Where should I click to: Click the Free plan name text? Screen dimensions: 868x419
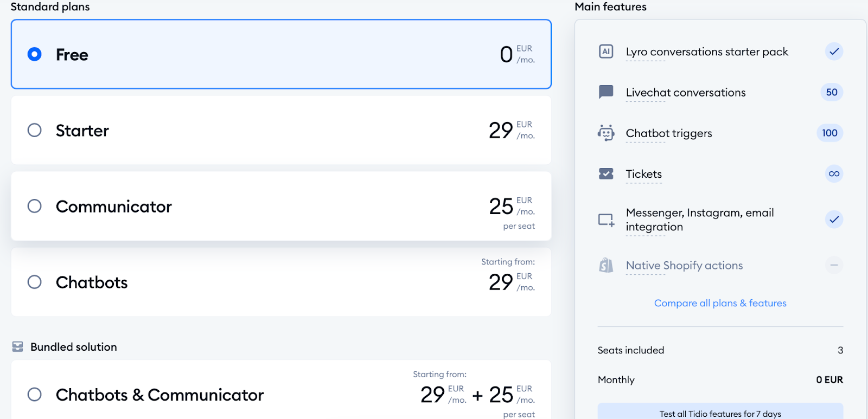[x=72, y=55]
